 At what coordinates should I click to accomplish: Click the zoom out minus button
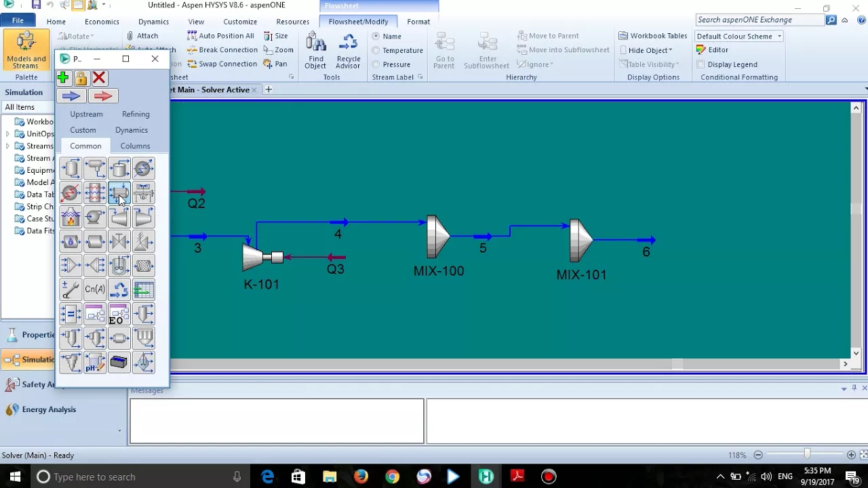(x=758, y=455)
